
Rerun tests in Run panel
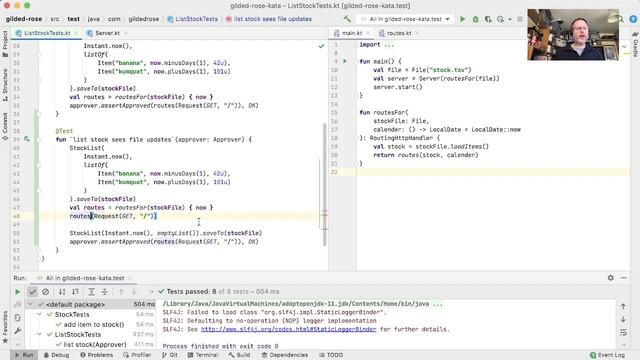click(x=18, y=292)
